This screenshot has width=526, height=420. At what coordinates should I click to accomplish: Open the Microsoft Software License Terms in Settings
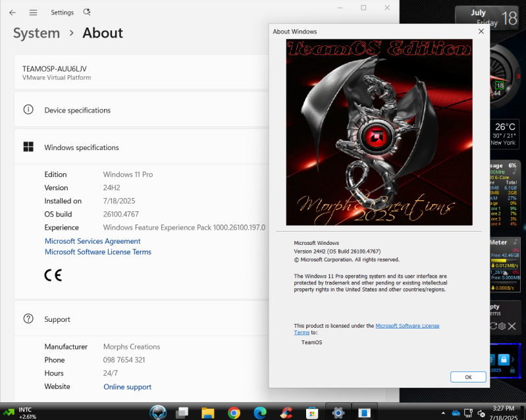pos(98,252)
